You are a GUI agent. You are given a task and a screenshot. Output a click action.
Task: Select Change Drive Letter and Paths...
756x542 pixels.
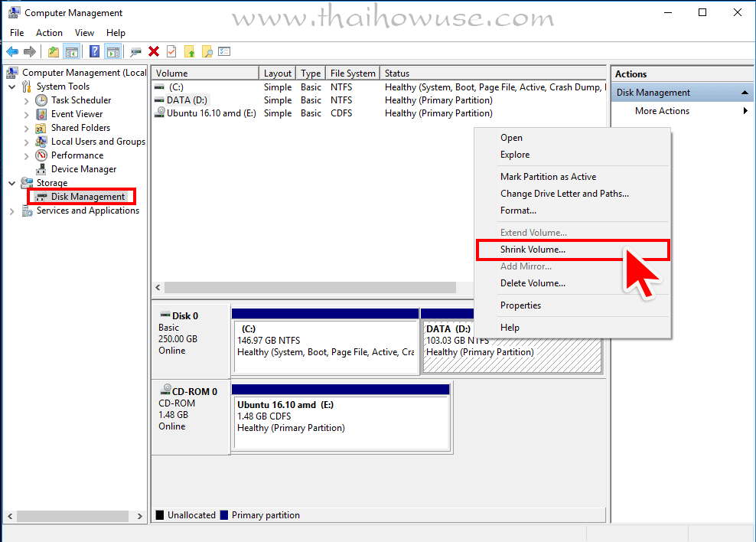(573, 194)
